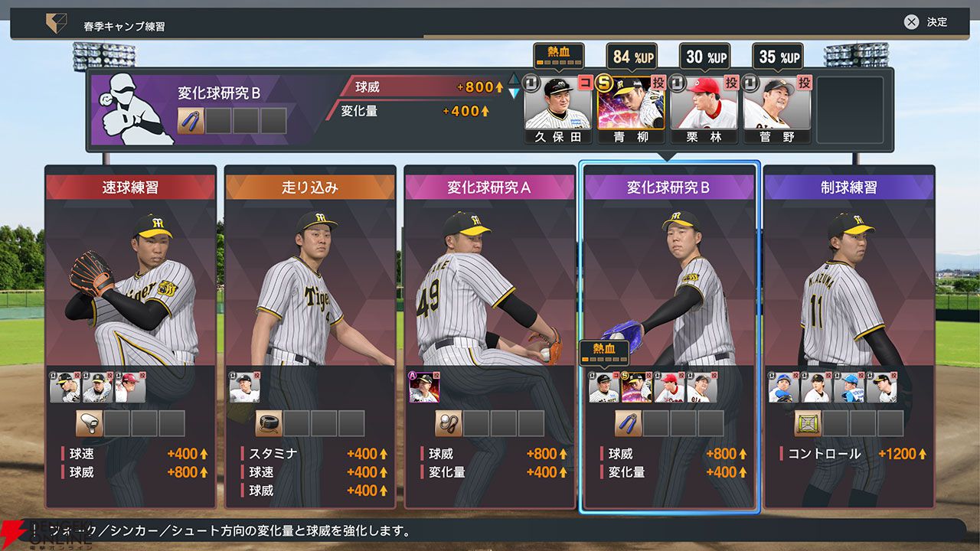Click the towel icon under 速球練習
Viewport: 980px width, 551px height.
[x=89, y=423]
